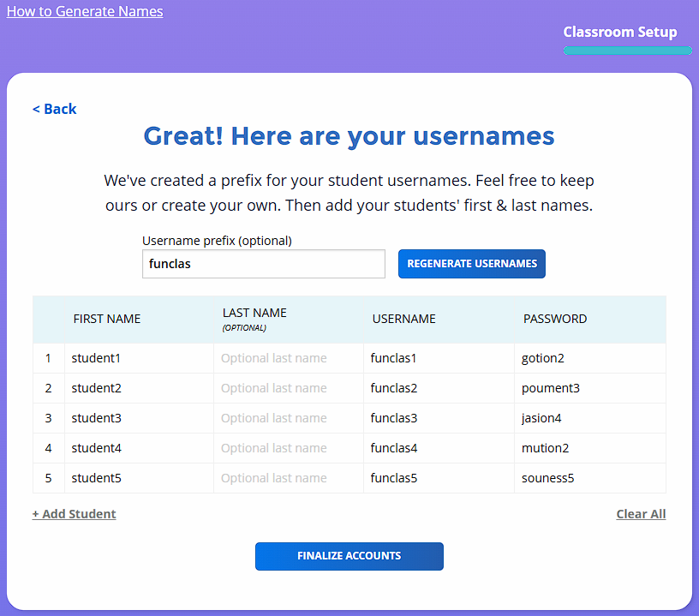Select the funclas4 username cell
The height and width of the screenshot is (616, 699).
438,448
